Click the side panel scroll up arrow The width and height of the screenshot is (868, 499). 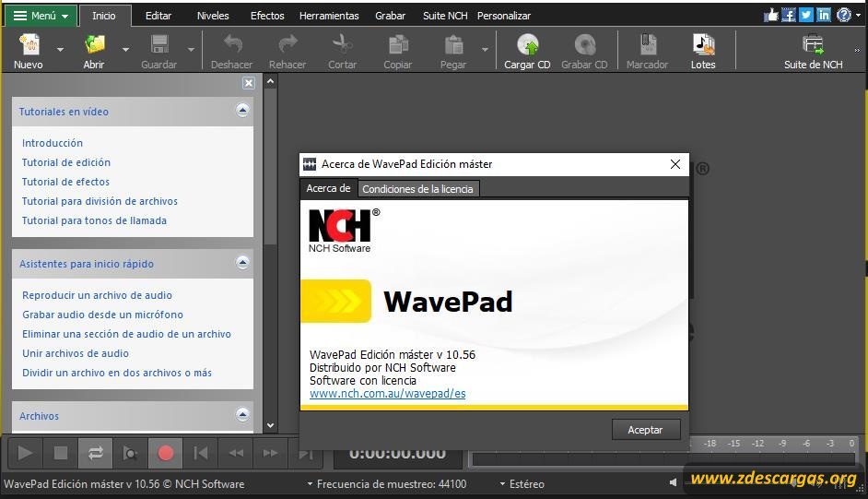coord(270,81)
